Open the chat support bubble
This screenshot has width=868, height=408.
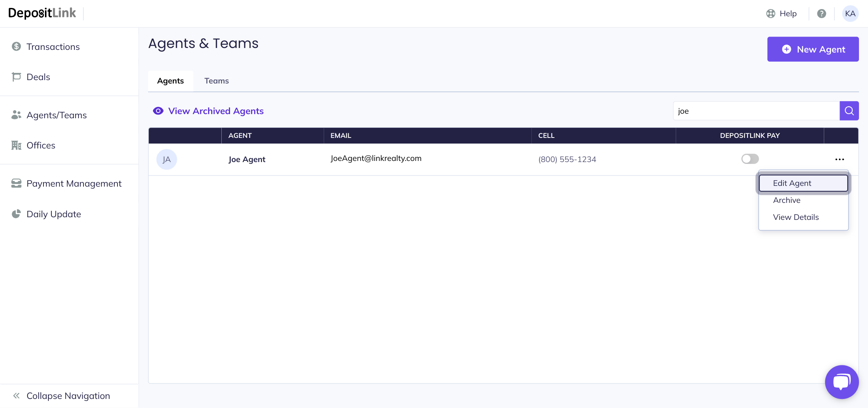(842, 382)
